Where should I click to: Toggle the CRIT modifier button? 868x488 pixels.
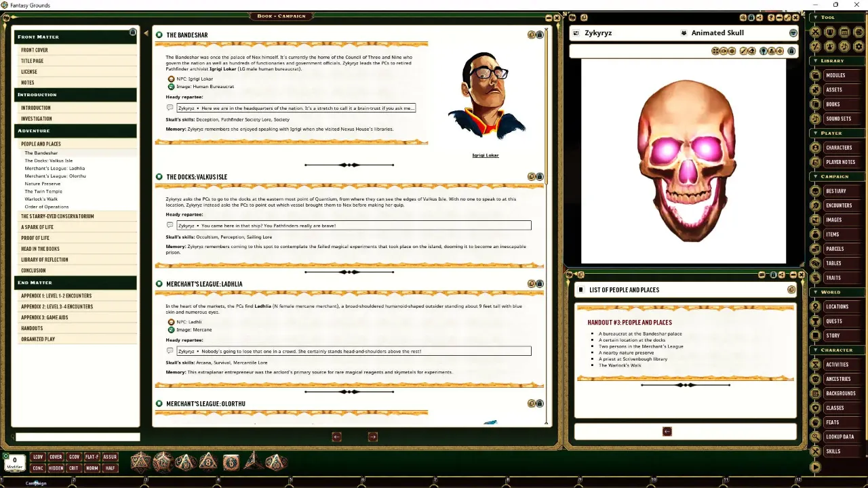point(74,468)
